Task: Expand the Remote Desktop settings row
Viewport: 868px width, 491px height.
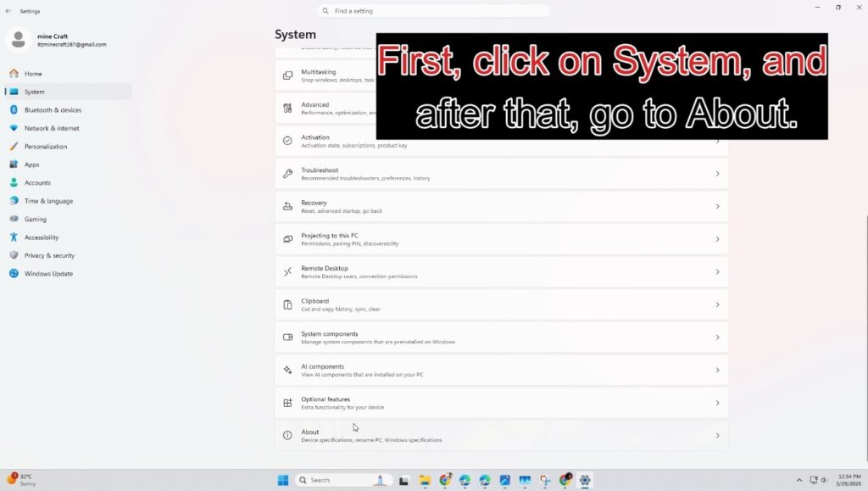Action: (x=502, y=271)
